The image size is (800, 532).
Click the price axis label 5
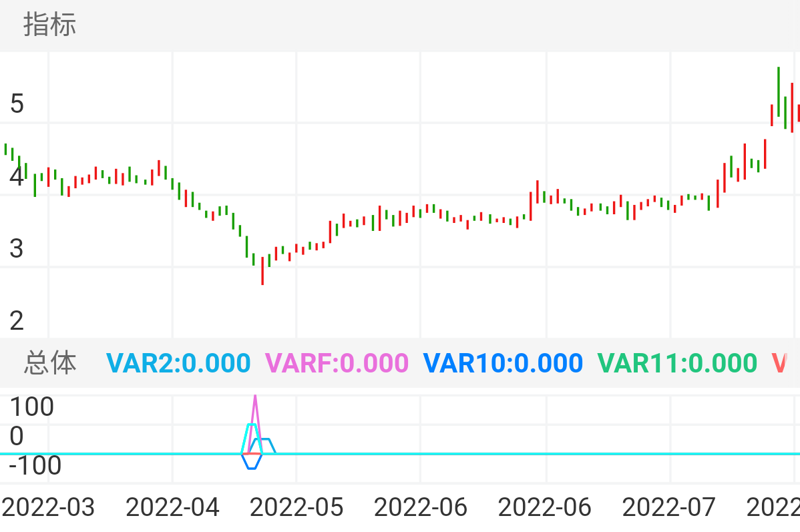tap(17, 104)
